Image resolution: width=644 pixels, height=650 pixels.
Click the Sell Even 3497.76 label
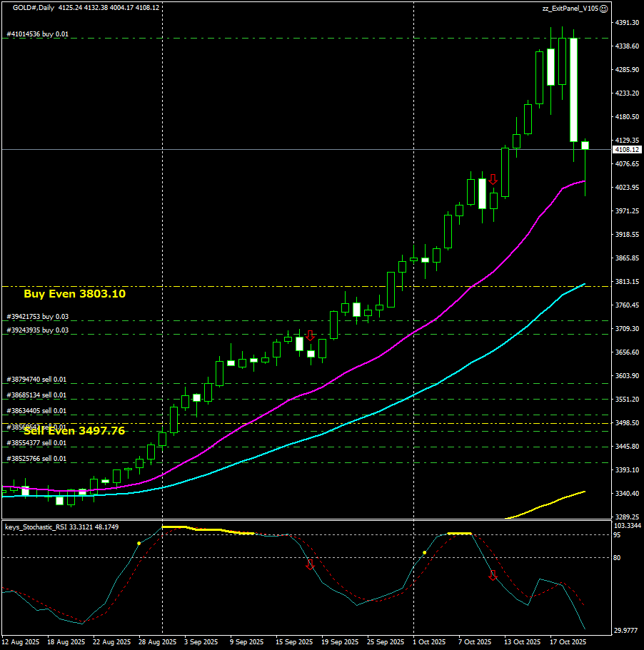[x=74, y=431]
